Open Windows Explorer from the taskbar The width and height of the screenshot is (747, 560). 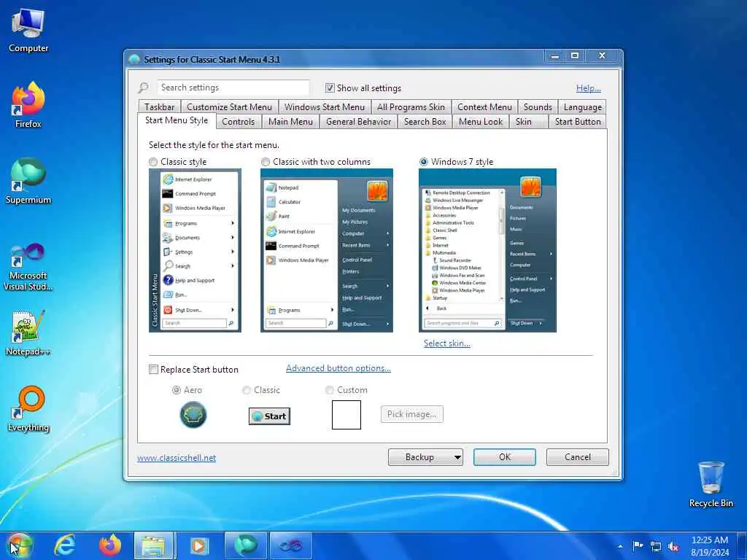tap(155, 545)
